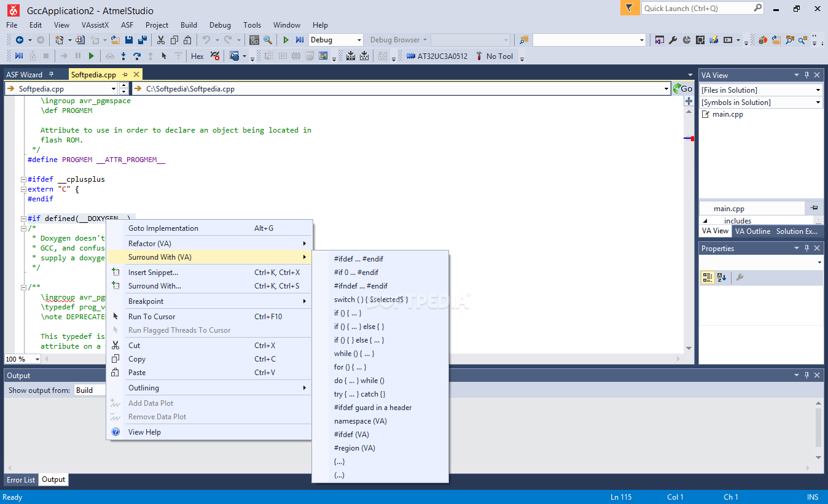Close the Softpedia.cpp editor tab
Image resolution: width=828 pixels, height=504 pixels.
tap(136, 74)
